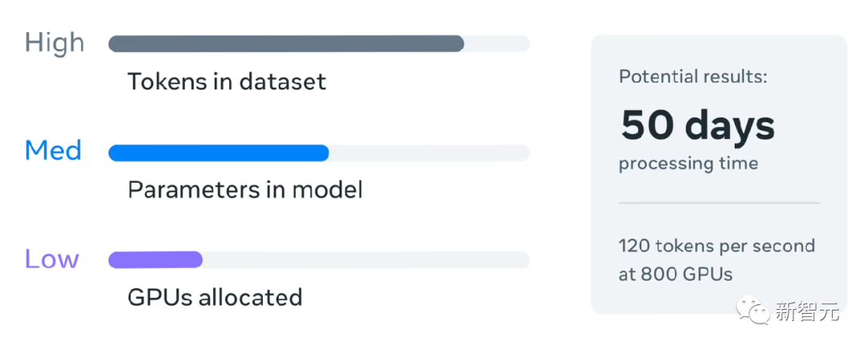The height and width of the screenshot is (350, 868).
Task: Click the Potential results title
Action: click(x=693, y=76)
